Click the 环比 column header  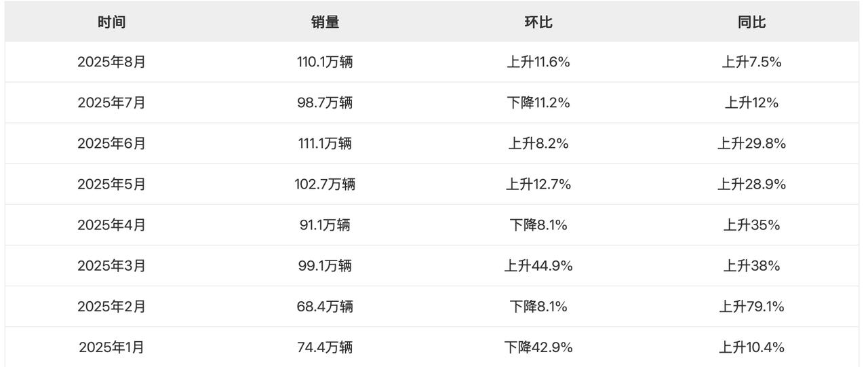538,22
